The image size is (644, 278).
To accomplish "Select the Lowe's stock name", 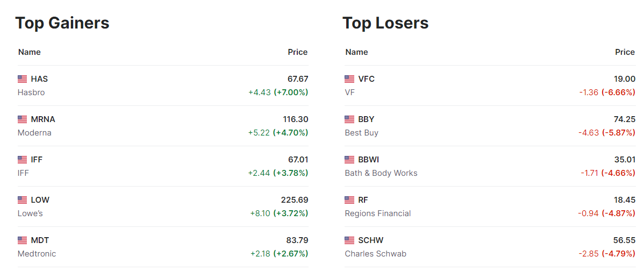I will [30, 213].
